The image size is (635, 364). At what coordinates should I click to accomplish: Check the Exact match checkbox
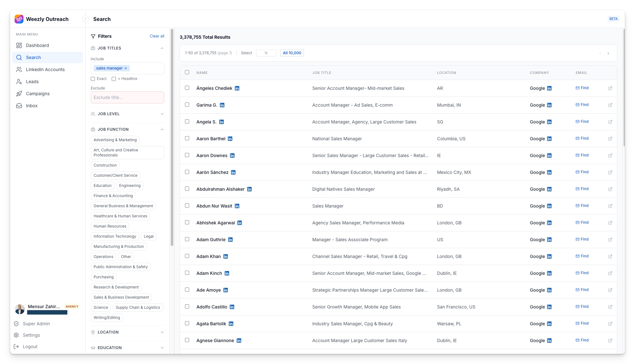coord(93,79)
